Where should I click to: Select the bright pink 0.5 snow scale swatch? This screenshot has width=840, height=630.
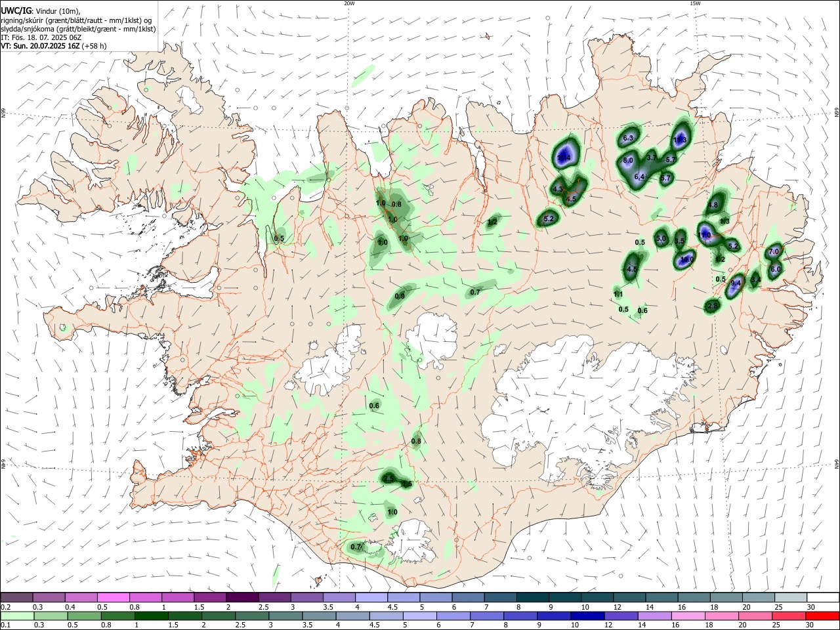(x=113, y=597)
